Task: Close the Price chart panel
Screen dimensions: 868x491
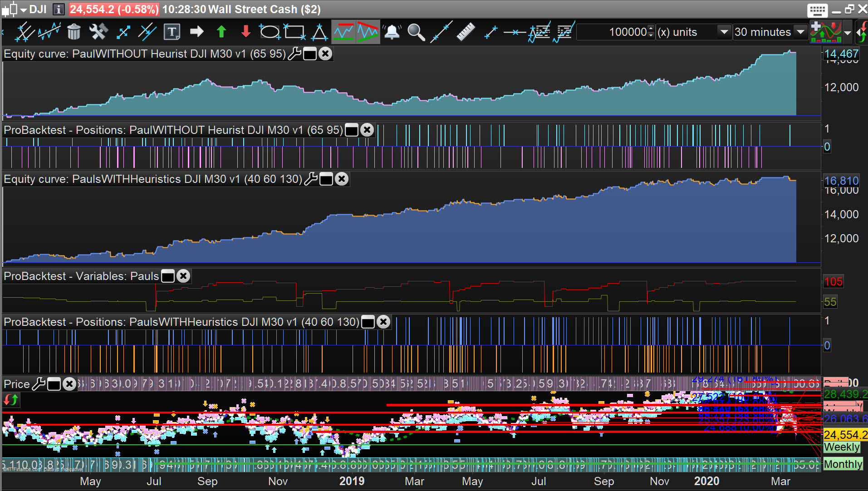Action: (x=69, y=384)
